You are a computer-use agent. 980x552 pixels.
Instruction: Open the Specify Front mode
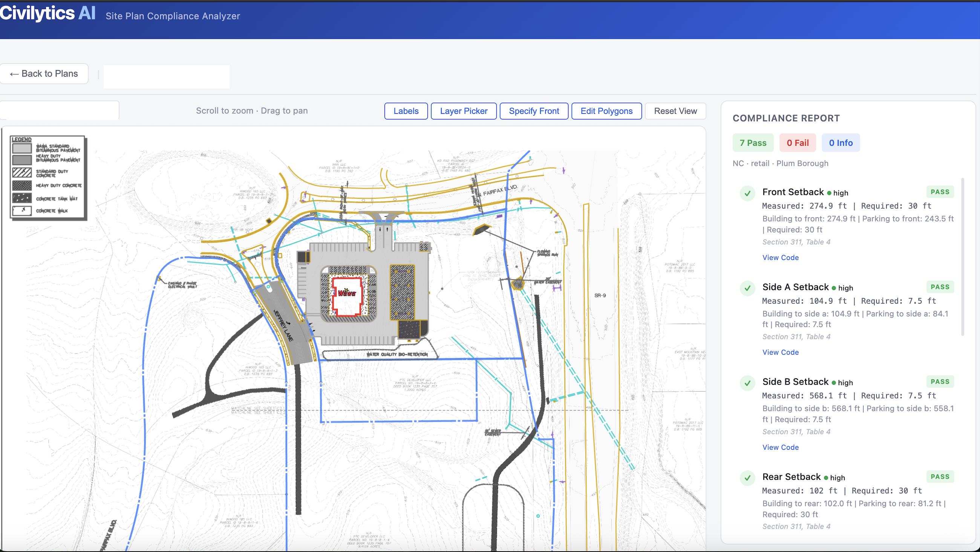pos(534,111)
